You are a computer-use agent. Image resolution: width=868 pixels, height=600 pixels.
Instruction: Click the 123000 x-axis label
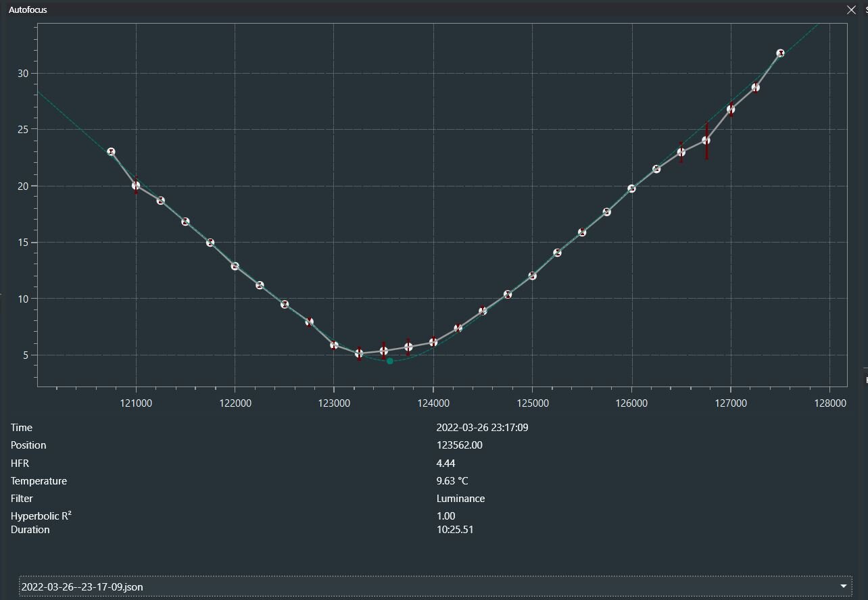(x=334, y=403)
